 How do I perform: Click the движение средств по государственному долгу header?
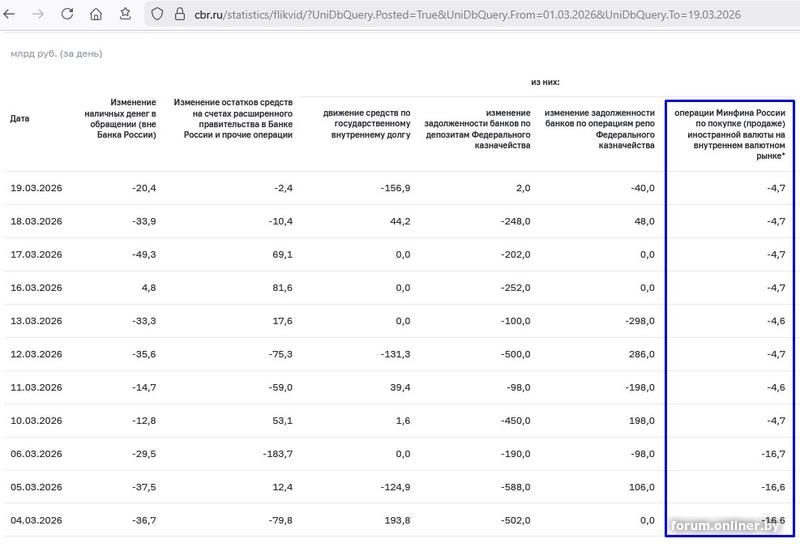[x=367, y=123]
